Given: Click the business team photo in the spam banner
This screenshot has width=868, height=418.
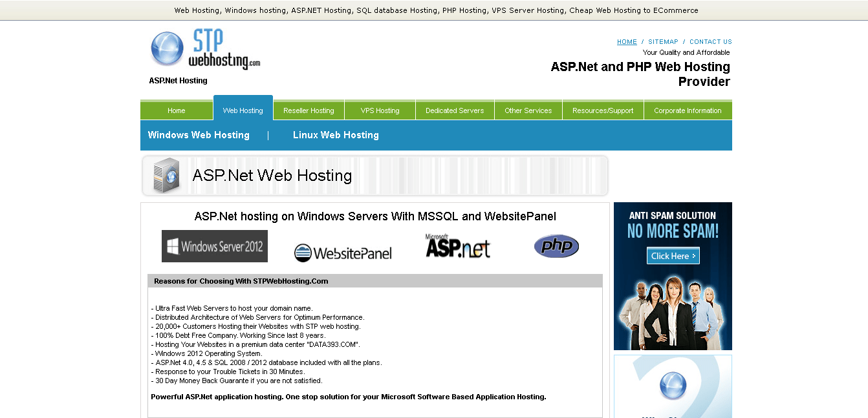Looking at the screenshot, I should click(x=673, y=313).
